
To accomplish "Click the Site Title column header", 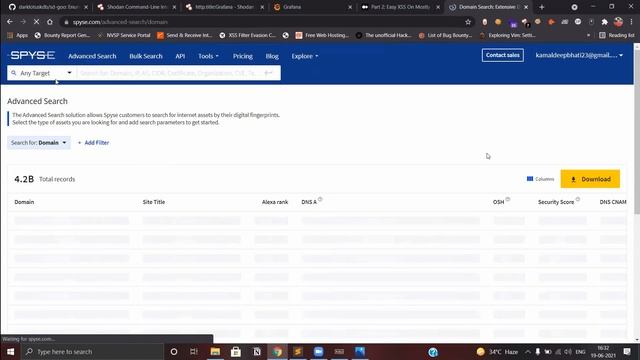I will pyautogui.click(x=154, y=202).
